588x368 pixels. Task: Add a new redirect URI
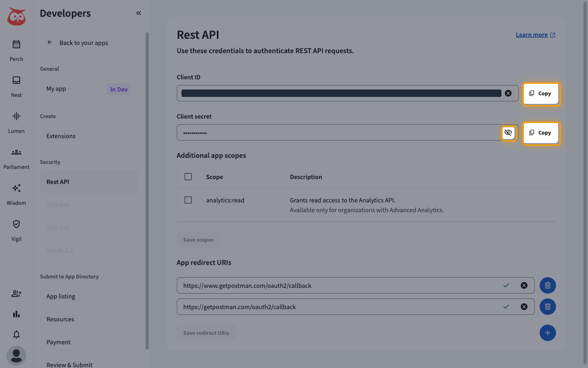pos(548,333)
